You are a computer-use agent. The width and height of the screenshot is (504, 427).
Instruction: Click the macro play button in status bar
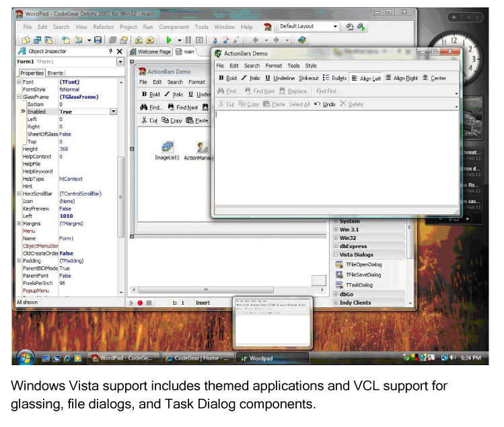pyautogui.click(x=131, y=303)
